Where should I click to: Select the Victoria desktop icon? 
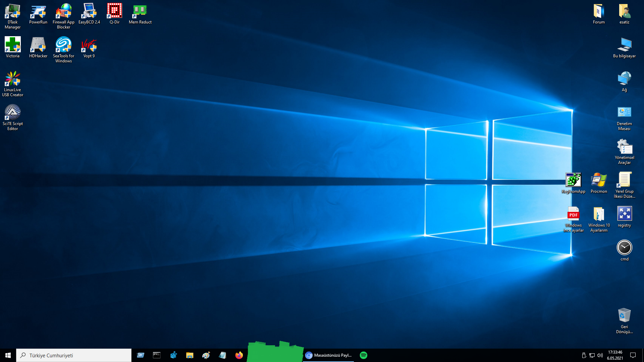13,48
